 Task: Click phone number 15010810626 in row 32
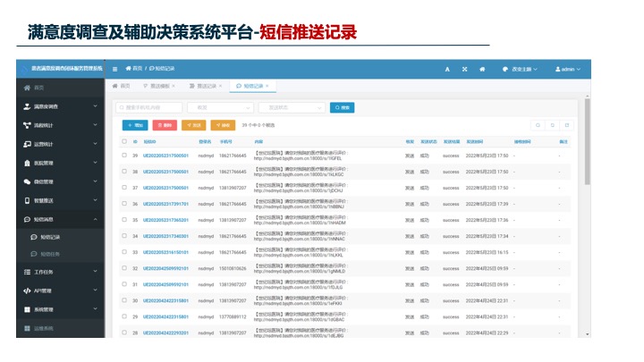tap(233, 268)
